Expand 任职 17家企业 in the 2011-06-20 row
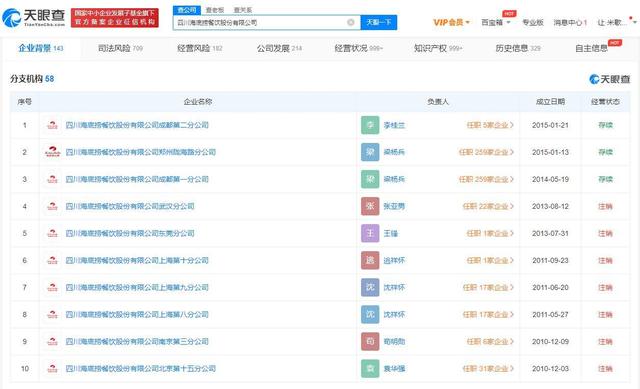 click(488, 287)
